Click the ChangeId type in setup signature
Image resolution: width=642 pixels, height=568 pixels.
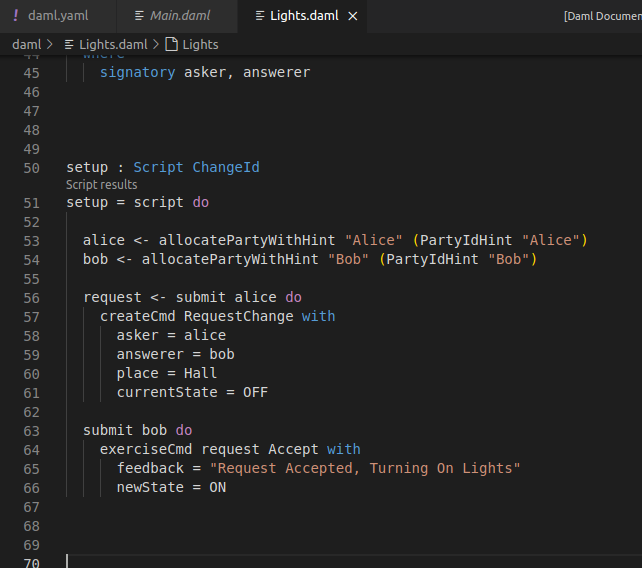coord(226,167)
